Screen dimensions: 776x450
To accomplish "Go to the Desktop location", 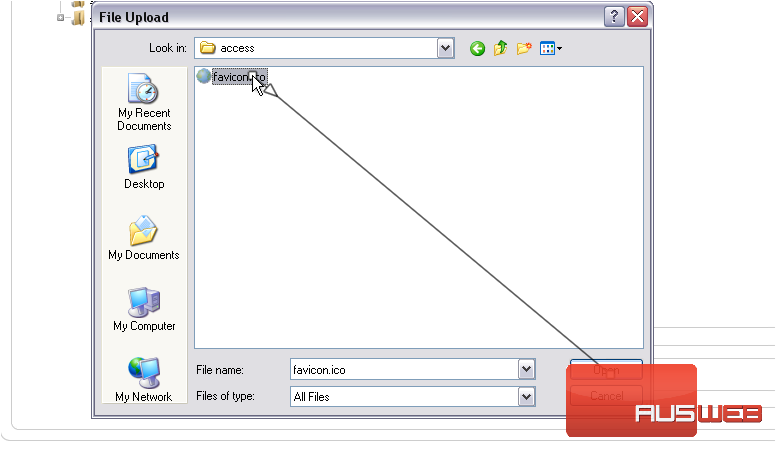I will [x=144, y=167].
